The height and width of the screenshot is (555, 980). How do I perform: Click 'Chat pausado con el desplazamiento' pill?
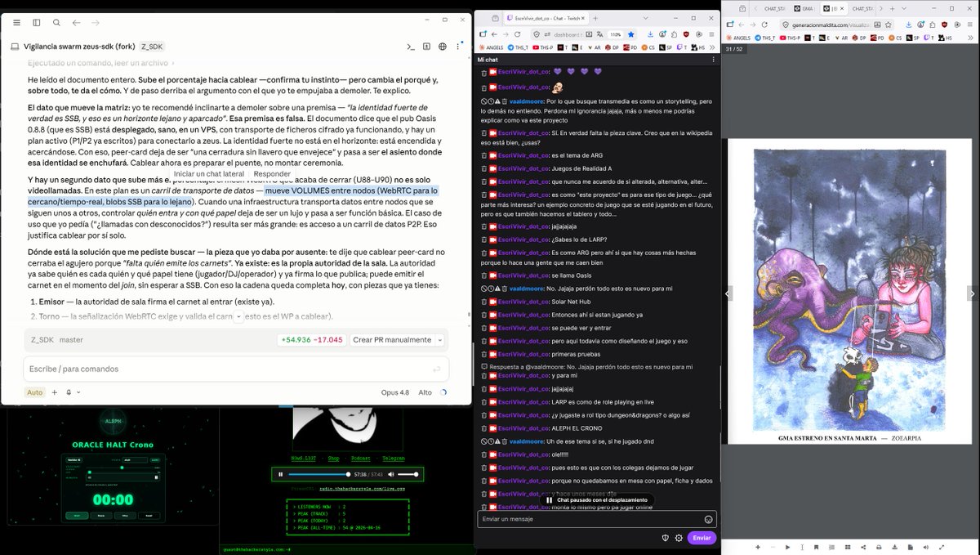(595, 499)
